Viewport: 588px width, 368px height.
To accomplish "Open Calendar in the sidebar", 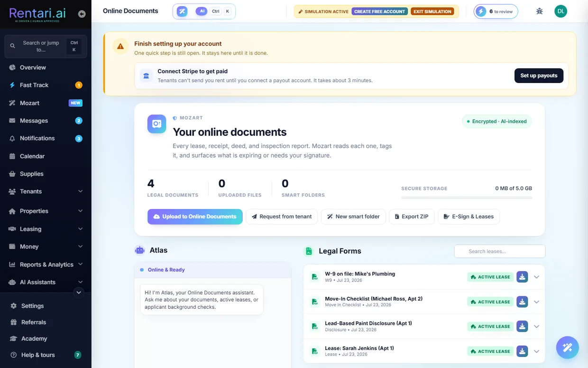I will (46, 156).
